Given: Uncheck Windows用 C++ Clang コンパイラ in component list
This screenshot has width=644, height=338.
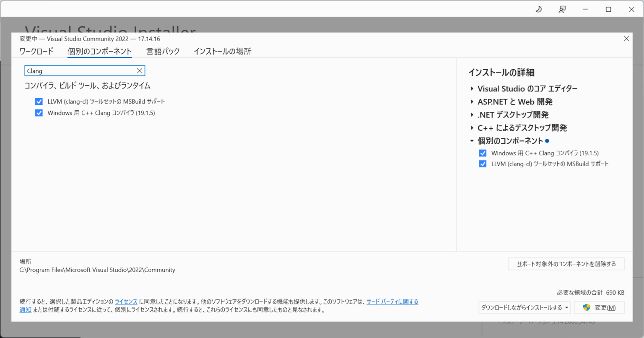Looking at the screenshot, I should 39,113.
